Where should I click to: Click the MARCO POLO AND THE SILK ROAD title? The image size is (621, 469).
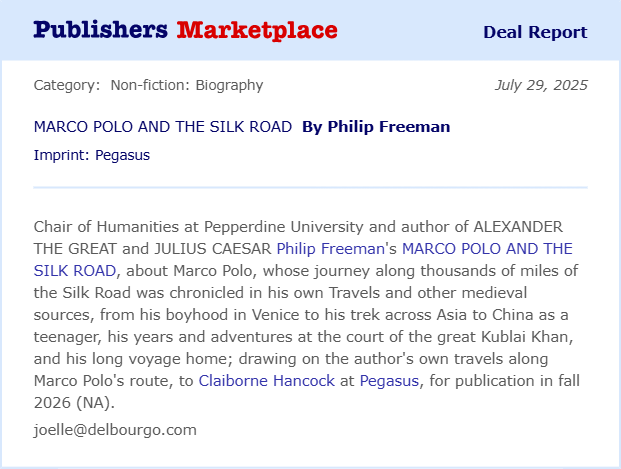coord(163,127)
